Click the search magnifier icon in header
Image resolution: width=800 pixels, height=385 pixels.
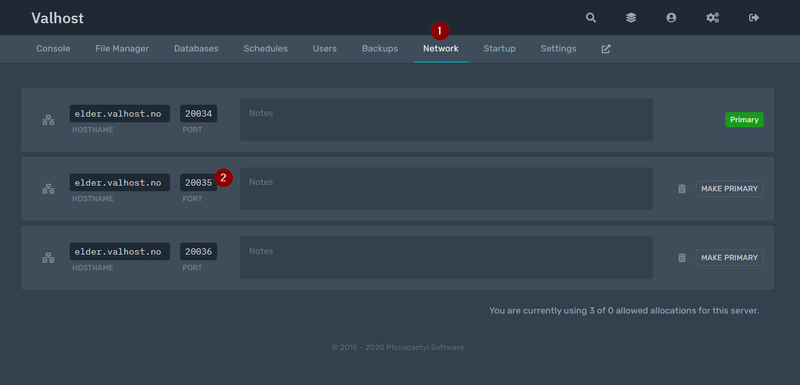590,18
